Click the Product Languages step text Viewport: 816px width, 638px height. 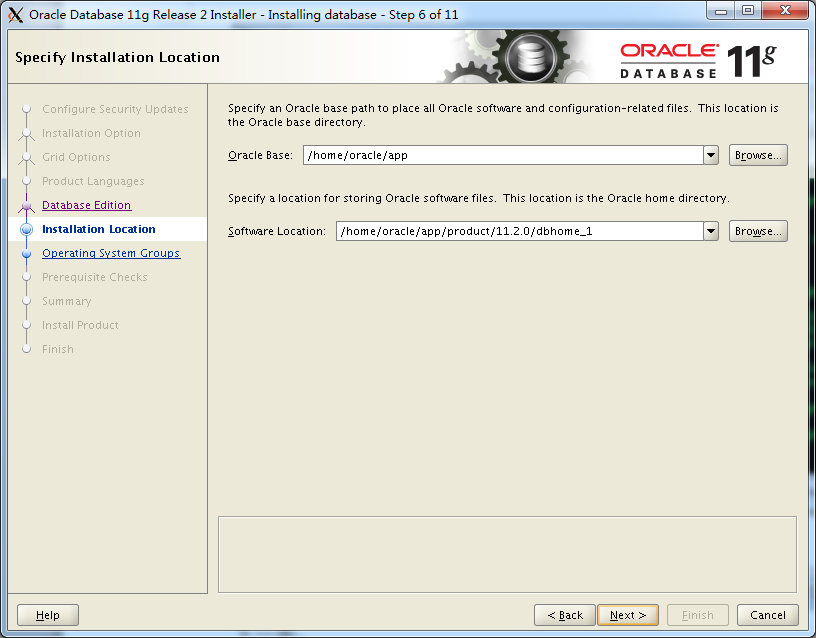point(93,181)
